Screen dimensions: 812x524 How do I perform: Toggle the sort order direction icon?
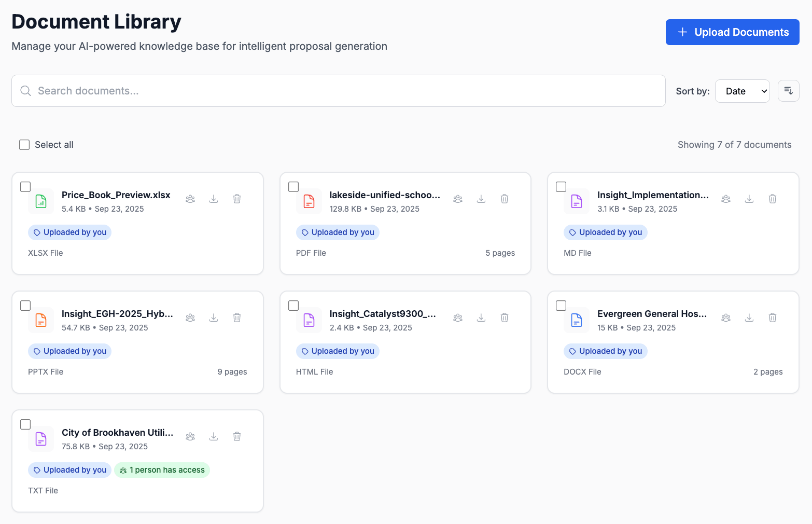pyautogui.click(x=788, y=91)
